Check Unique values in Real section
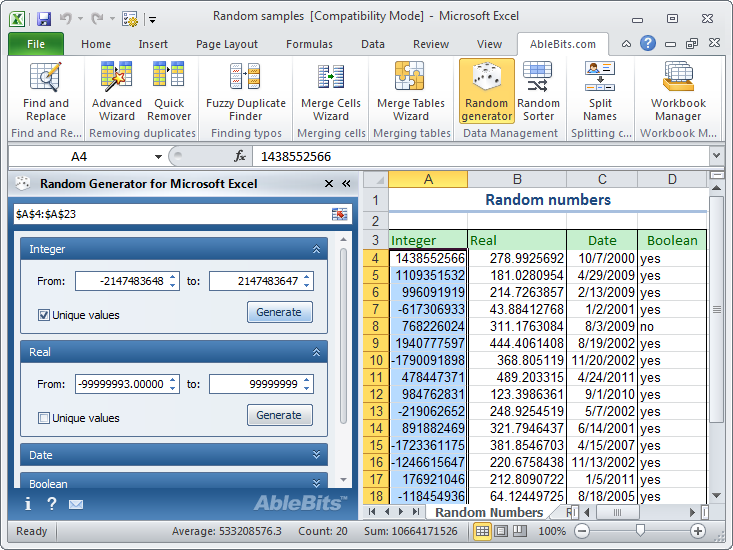Image resolution: width=733 pixels, height=550 pixels. (x=44, y=418)
